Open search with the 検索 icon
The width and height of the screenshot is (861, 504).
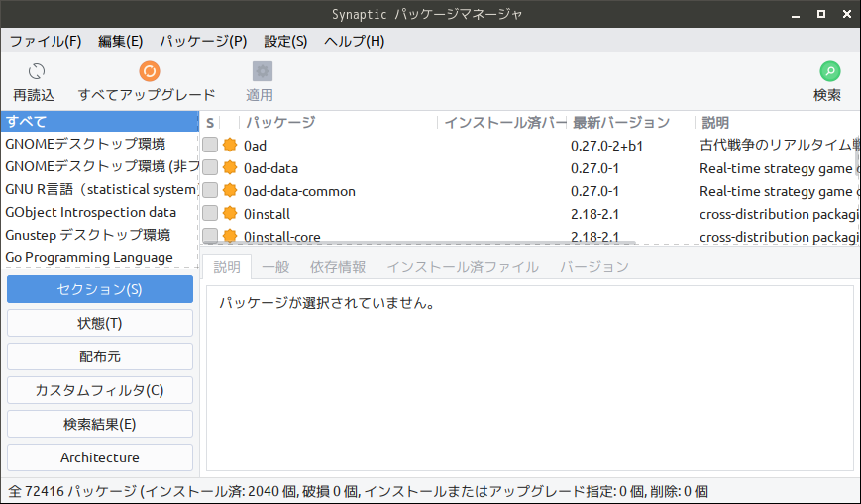point(829,71)
